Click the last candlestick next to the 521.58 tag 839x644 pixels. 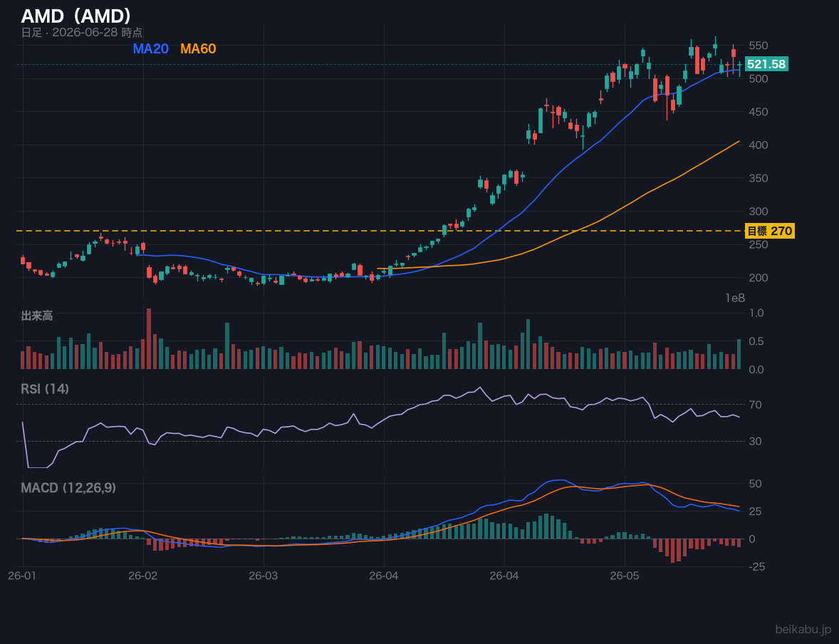coord(739,68)
